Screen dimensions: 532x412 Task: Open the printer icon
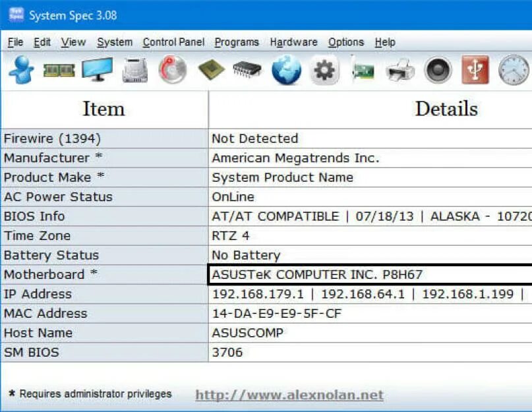coord(400,70)
